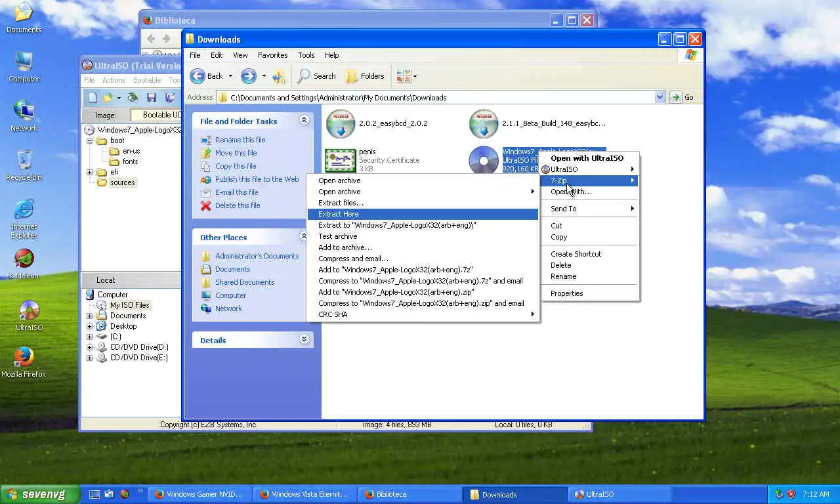
Task: Open Shared Documents in Other Places
Action: coord(245,282)
